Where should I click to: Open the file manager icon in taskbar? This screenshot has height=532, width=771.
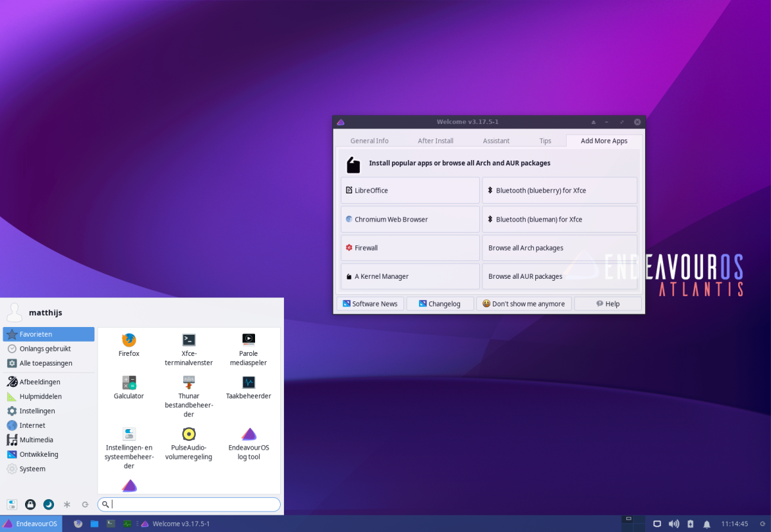coord(94,524)
